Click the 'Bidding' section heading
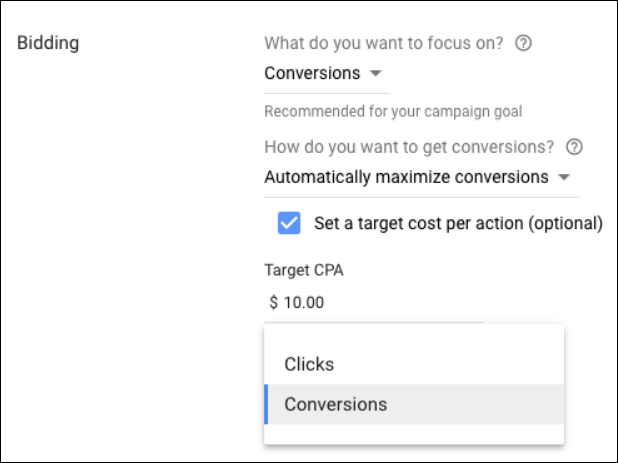Image resolution: width=618 pixels, height=463 pixels. coord(48,43)
